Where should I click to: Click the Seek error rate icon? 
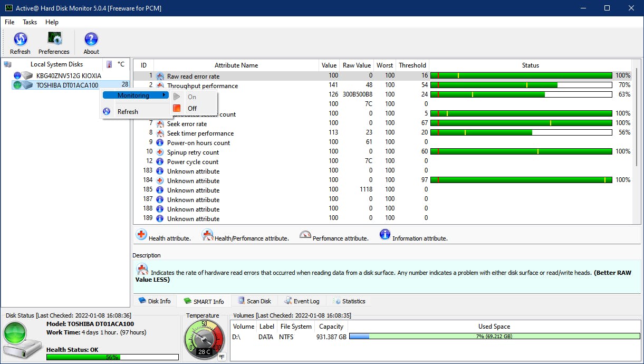[x=160, y=124]
